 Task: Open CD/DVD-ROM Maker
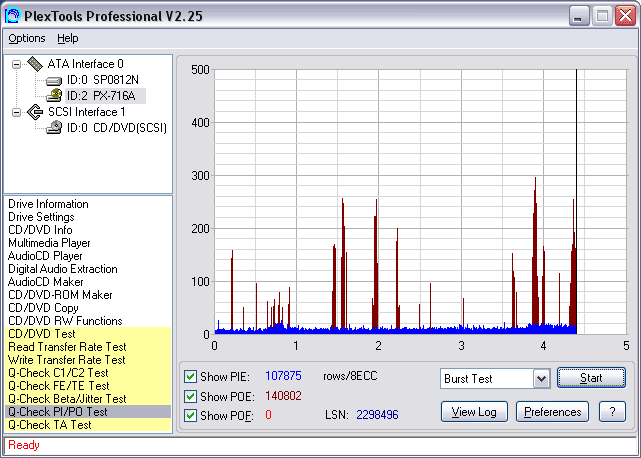click(60, 295)
